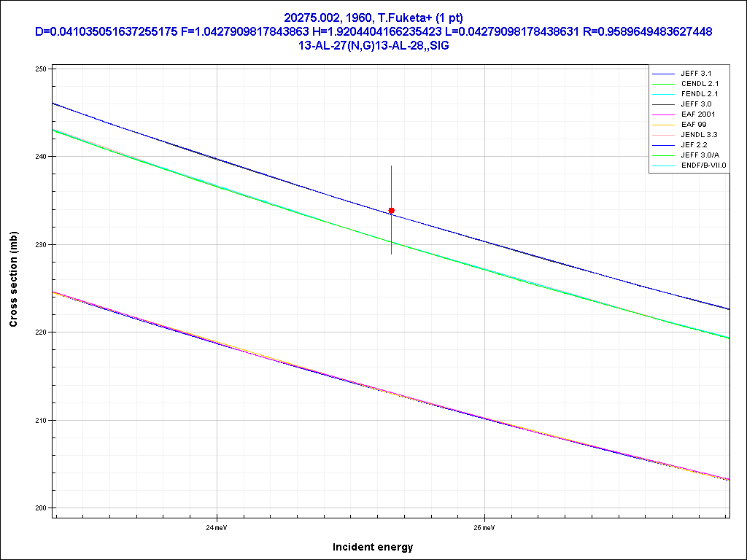Viewport: 747px width, 560px height.
Task: Click the 24 meV x-axis tick label
Action: click(x=216, y=527)
